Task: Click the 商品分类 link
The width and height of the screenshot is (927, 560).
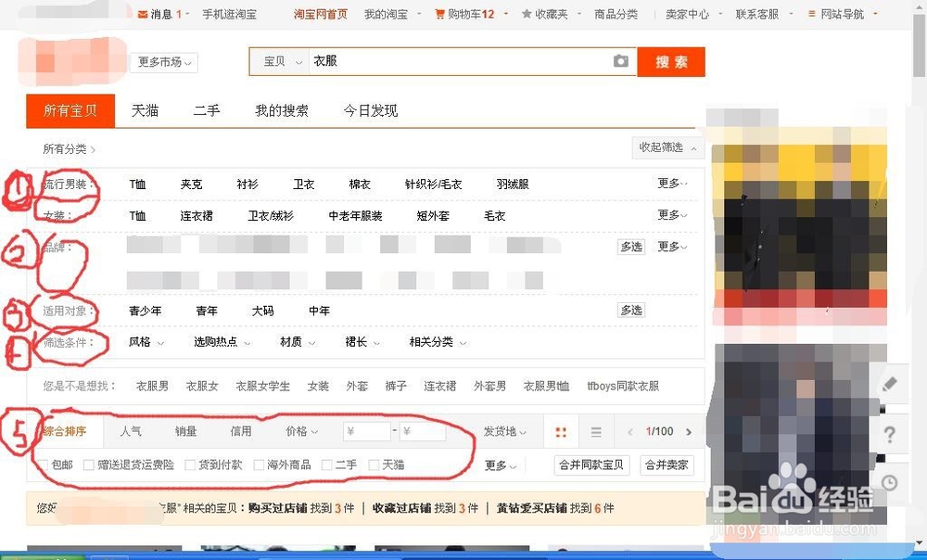Action: coord(616,14)
